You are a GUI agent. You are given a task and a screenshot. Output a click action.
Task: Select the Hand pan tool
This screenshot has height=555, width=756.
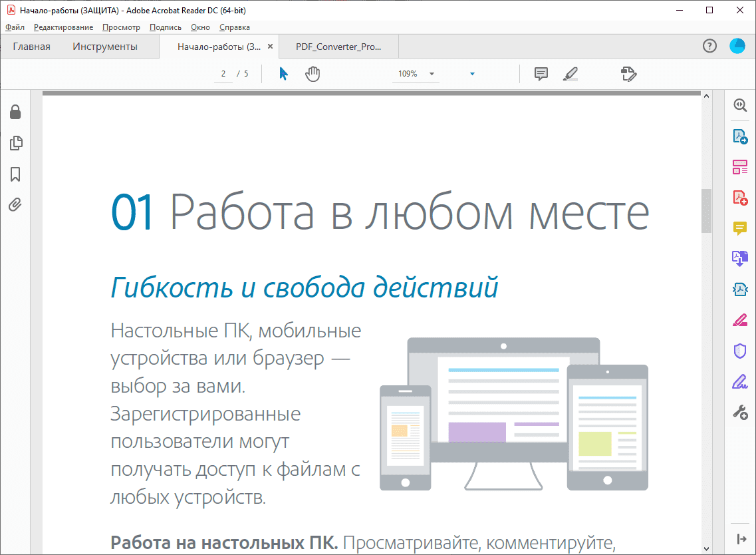[x=313, y=74]
